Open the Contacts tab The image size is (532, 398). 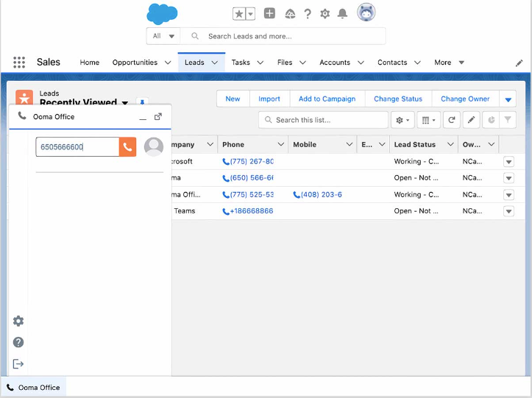tap(392, 63)
